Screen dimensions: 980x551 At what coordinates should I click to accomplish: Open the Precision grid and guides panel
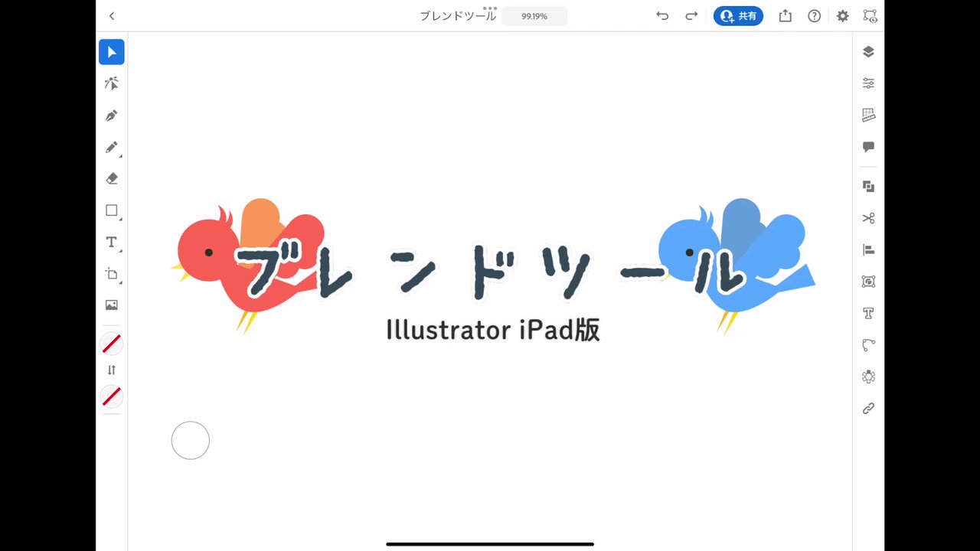tap(868, 115)
